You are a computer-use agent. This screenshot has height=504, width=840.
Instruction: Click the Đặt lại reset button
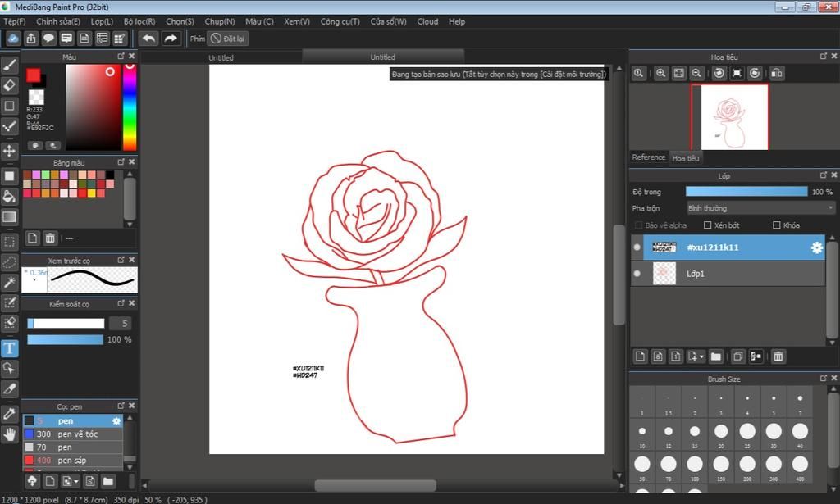point(228,39)
